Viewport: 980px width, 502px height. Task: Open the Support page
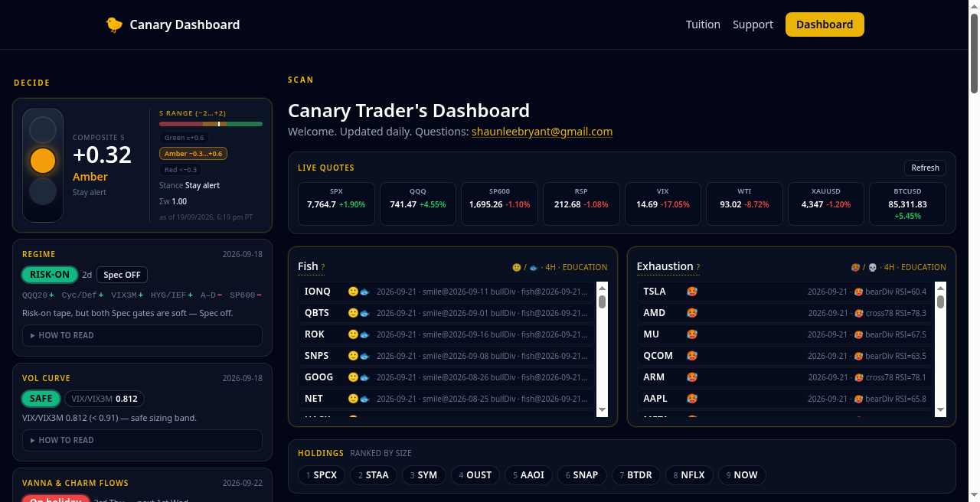click(753, 24)
